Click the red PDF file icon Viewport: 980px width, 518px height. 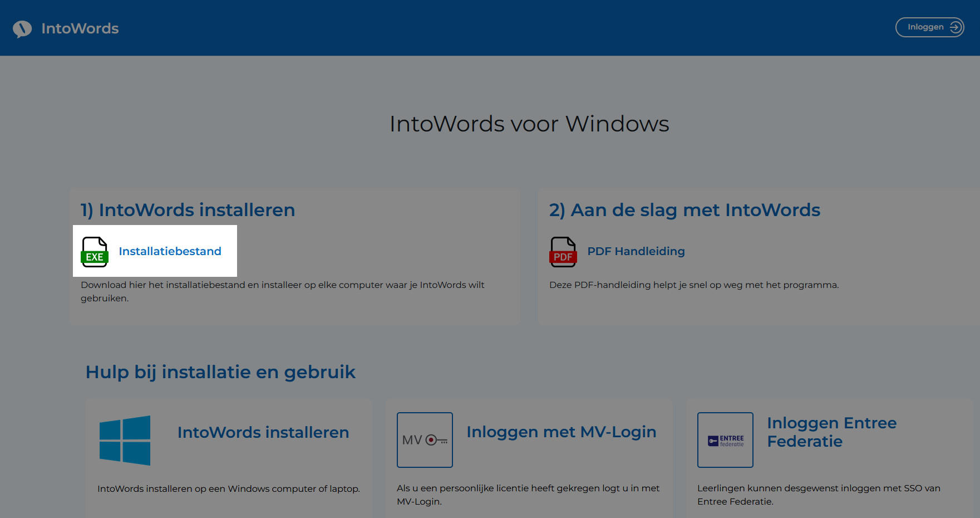coord(563,252)
